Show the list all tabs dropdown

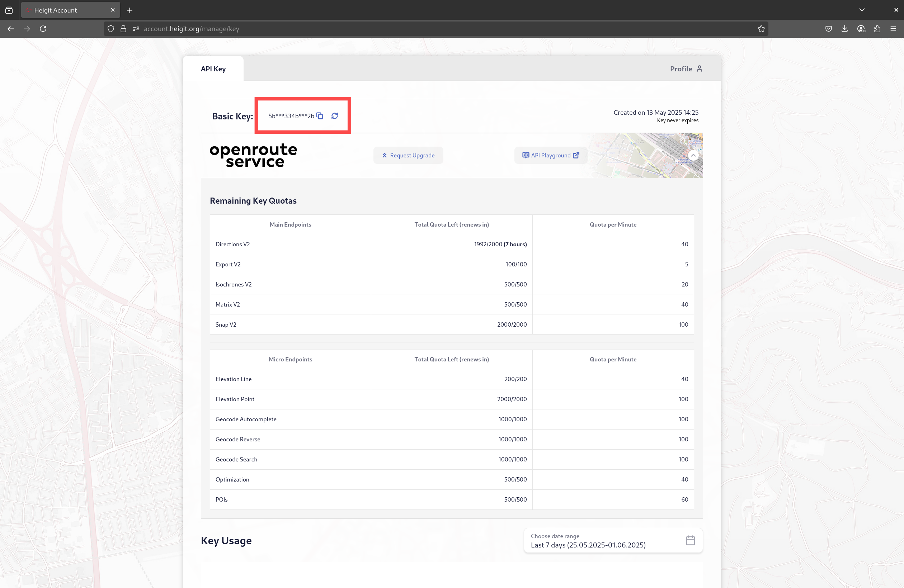tap(862, 10)
